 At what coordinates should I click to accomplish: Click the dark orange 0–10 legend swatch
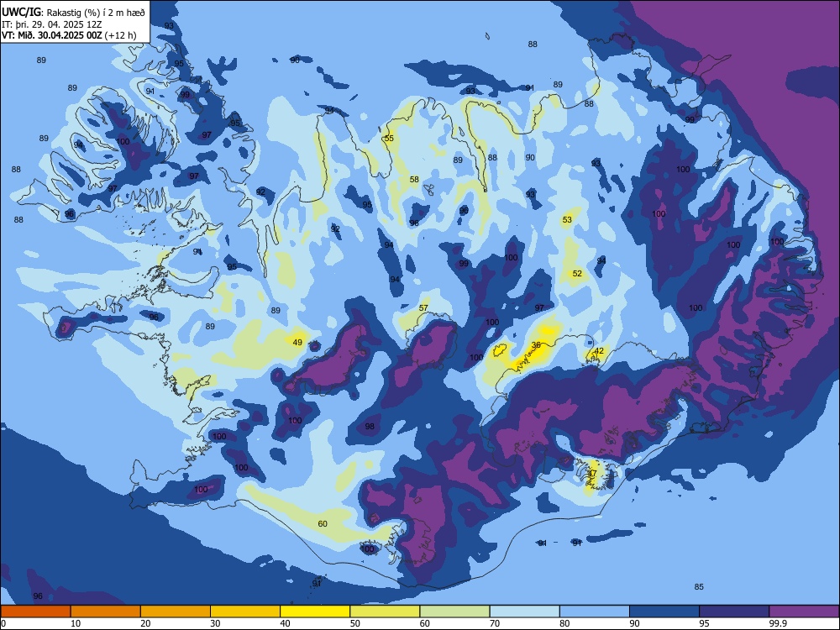point(35,612)
